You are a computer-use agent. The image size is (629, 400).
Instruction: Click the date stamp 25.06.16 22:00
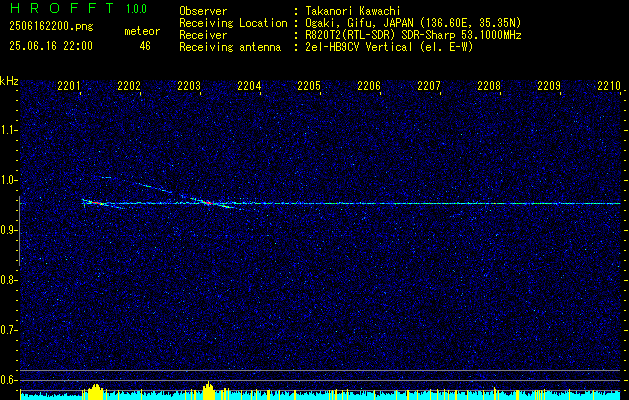point(51,46)
